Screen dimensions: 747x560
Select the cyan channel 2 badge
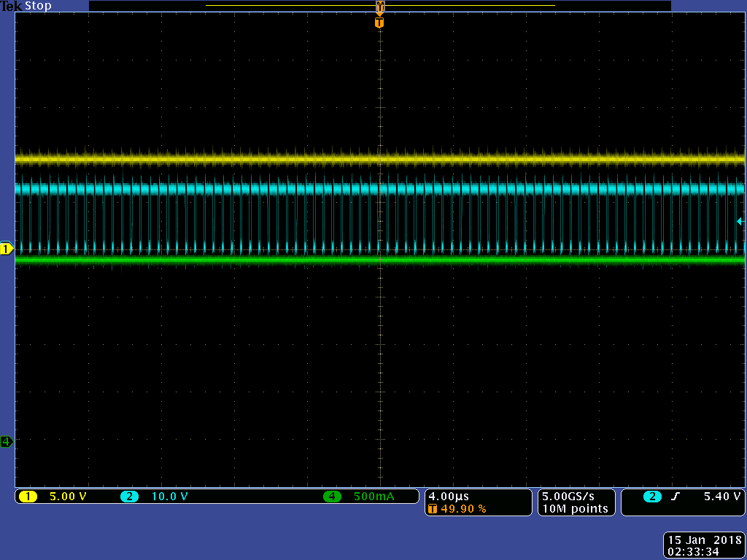(129, 497)
